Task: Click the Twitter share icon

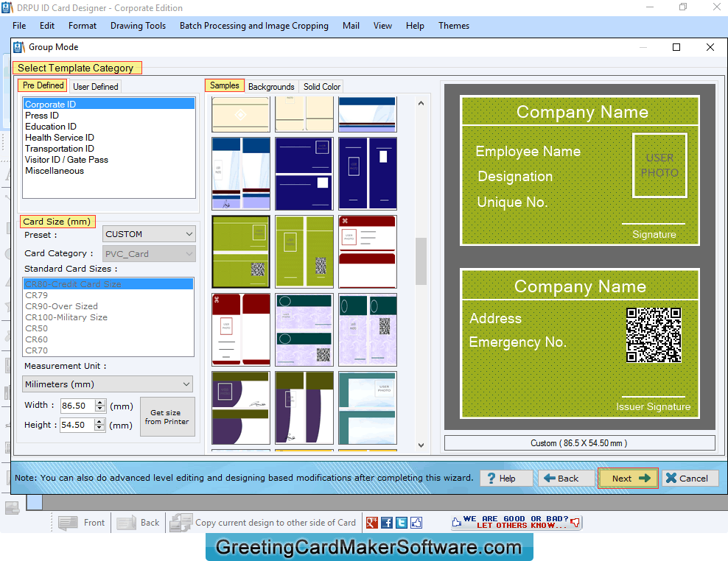Action: (402, 523)
